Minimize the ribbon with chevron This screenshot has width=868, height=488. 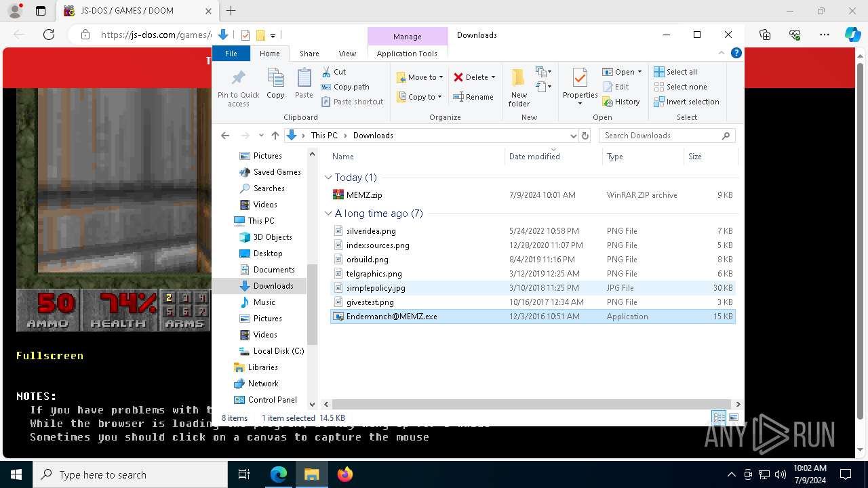722,53
